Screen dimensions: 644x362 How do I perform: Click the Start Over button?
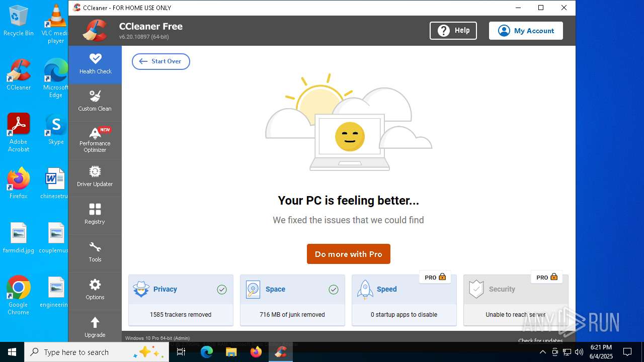point(161,61)
